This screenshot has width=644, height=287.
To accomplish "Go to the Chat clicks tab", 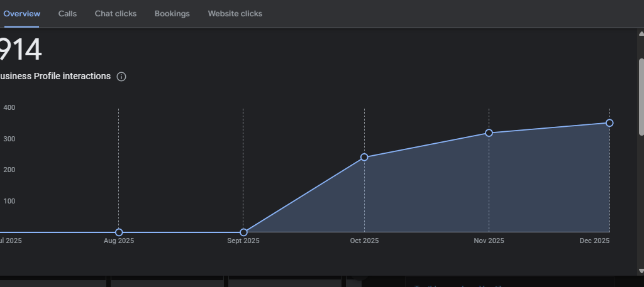I will coord(116,14).
